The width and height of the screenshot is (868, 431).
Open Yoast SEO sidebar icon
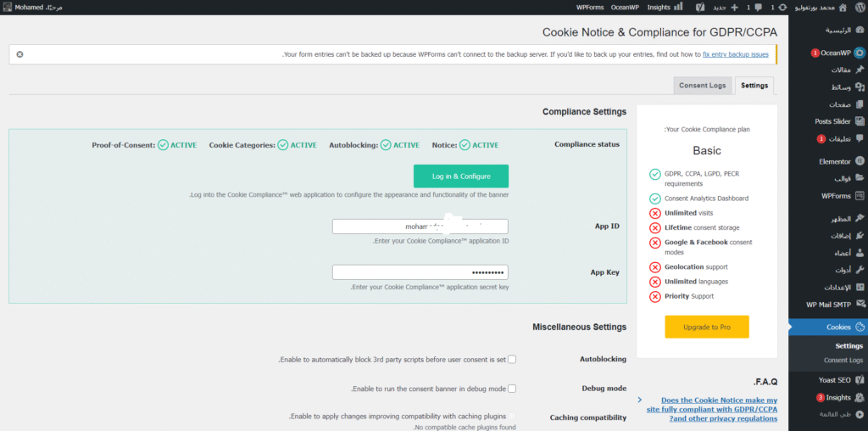pyautogui.click(x=860, y=380)
